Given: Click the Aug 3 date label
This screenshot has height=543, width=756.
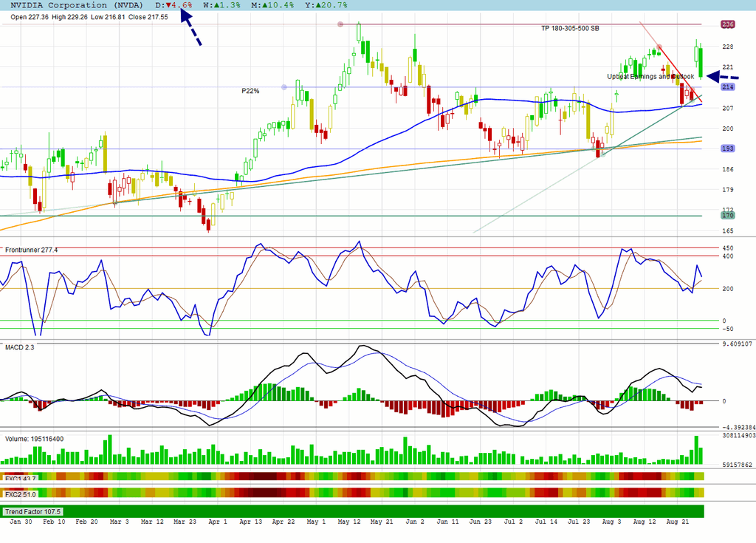Looking at the screenshot, I should coord(611,522).
